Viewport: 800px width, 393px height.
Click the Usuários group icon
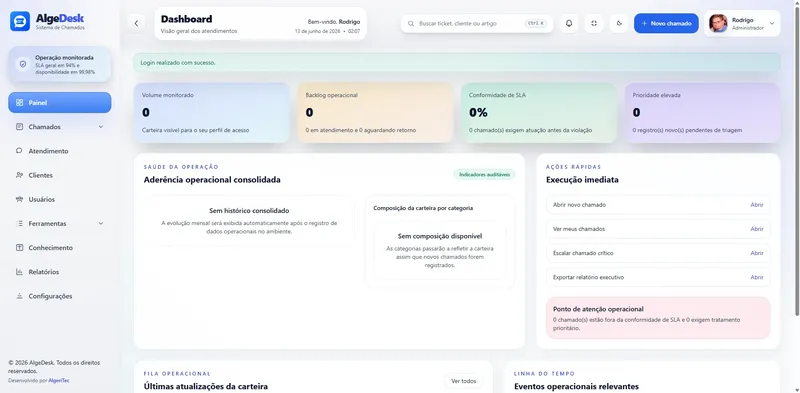coord(19,200)
